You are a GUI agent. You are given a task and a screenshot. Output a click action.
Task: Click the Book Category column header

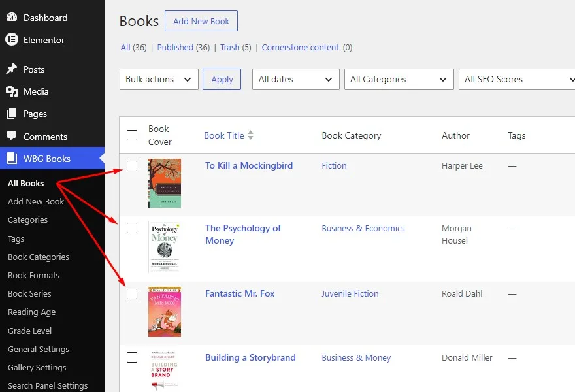click(352, 135)
